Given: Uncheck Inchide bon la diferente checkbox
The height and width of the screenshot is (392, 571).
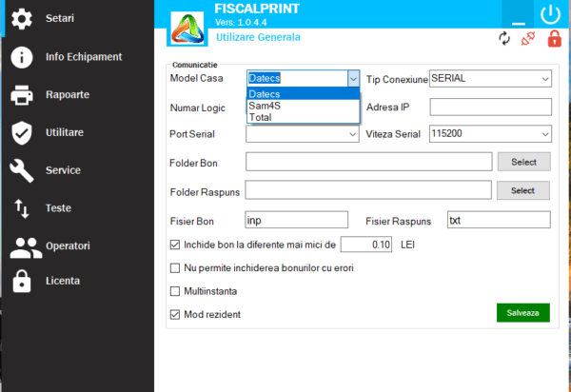Looking at the screenshot, I should tap(174, 245).
